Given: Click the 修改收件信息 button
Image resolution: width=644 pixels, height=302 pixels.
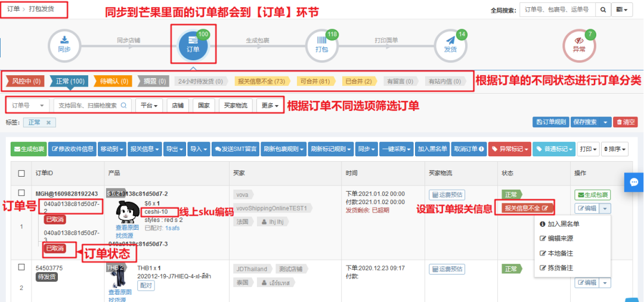Looking at the screenshot, I should 72,149.
